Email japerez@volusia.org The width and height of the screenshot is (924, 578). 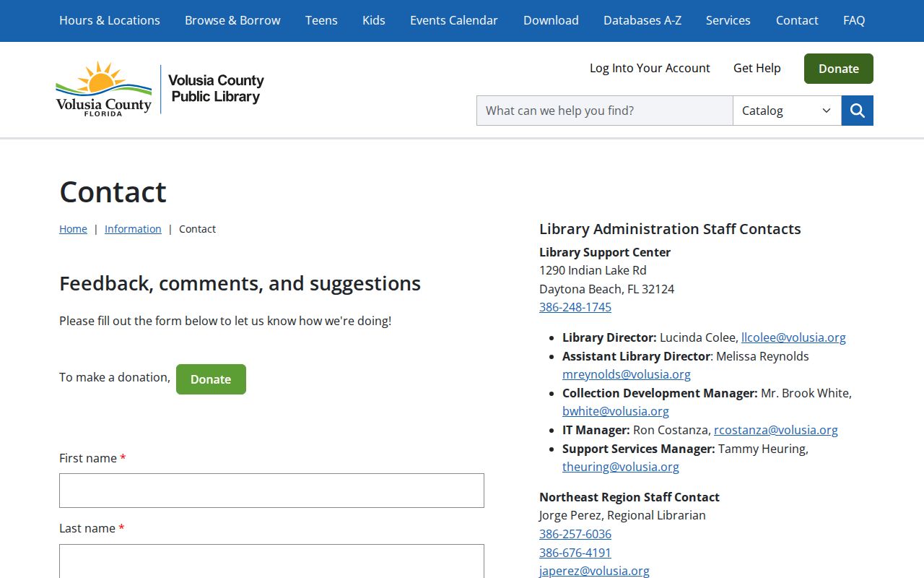point(594,571)
